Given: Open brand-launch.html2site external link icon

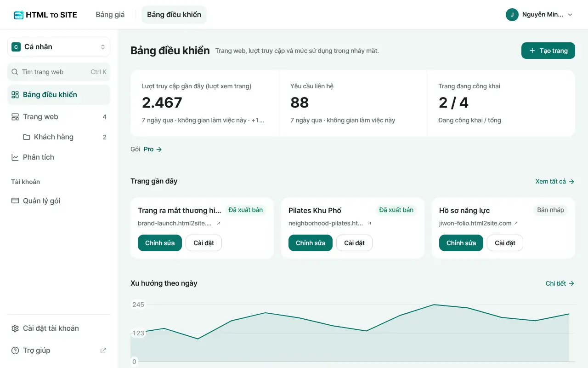Looking at the screenshot, I should pyautogui.click(x=219, y=223).
